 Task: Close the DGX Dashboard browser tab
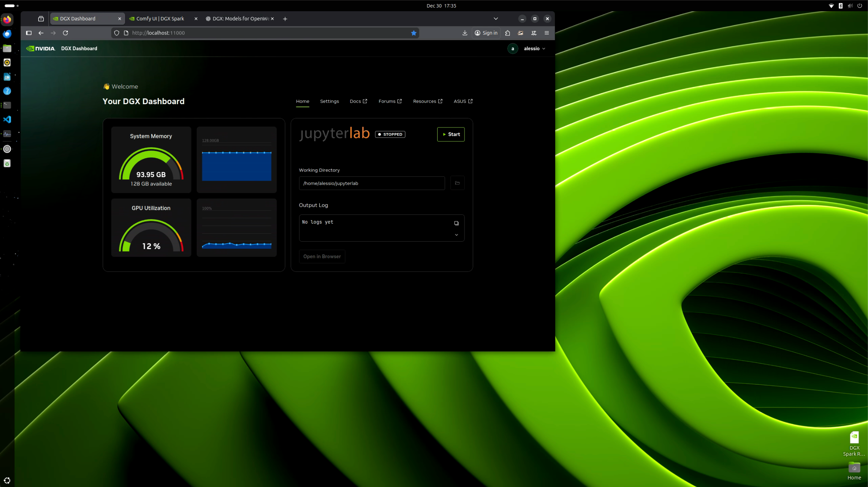[120, 19]
